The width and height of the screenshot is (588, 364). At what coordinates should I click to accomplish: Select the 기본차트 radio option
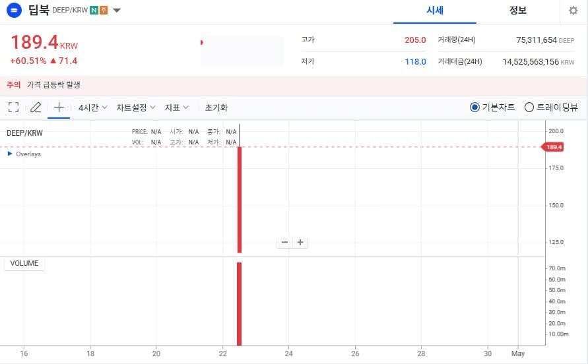(474, 107)
